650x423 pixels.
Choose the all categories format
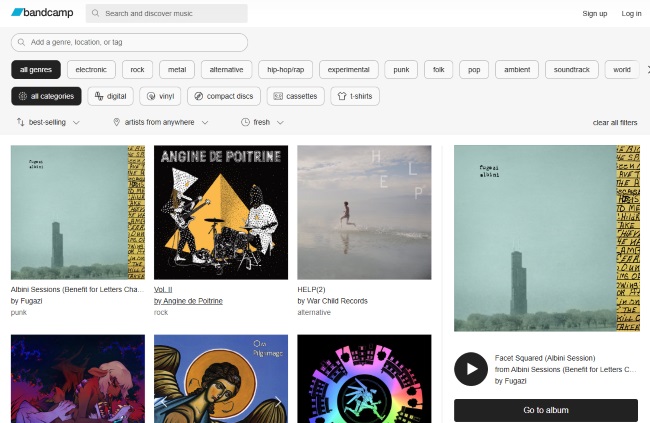(46, 96)
